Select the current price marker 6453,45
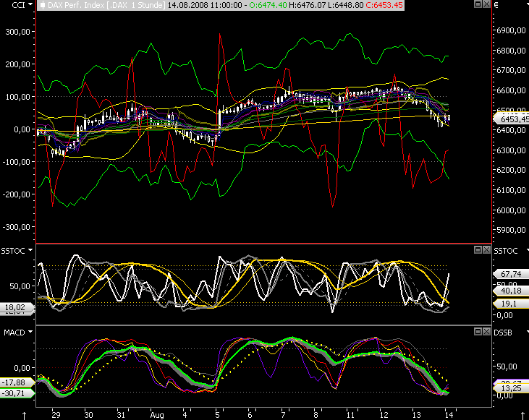Screen dimensions: 529x420 pos(512,119)
